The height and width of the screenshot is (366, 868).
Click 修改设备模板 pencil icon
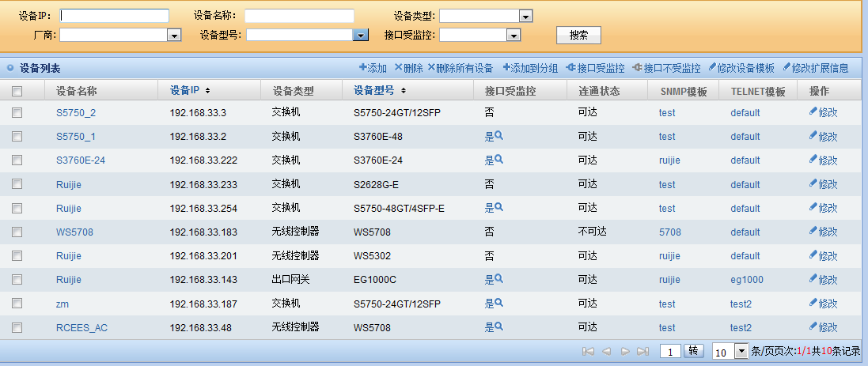[x=712, y=67]
